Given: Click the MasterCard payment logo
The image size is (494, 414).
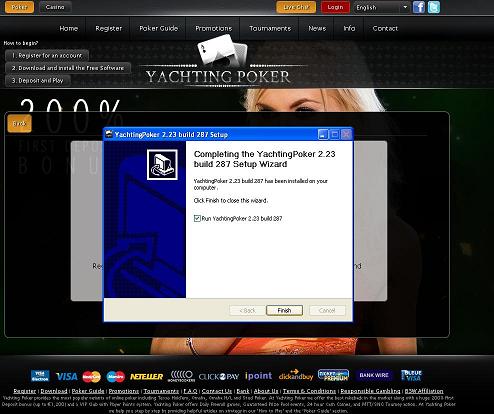Looking at the screenshot, I should coord(91,377).
